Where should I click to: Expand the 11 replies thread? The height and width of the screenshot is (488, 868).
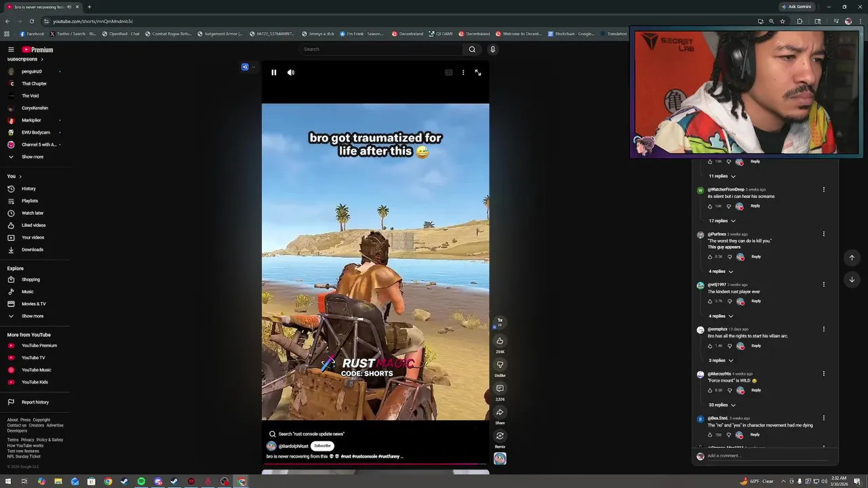(722, 176)
